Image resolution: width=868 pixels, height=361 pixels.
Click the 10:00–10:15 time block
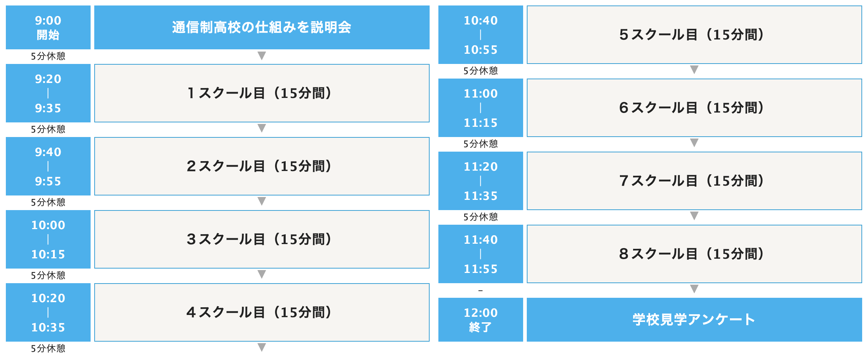coord(48,239)
